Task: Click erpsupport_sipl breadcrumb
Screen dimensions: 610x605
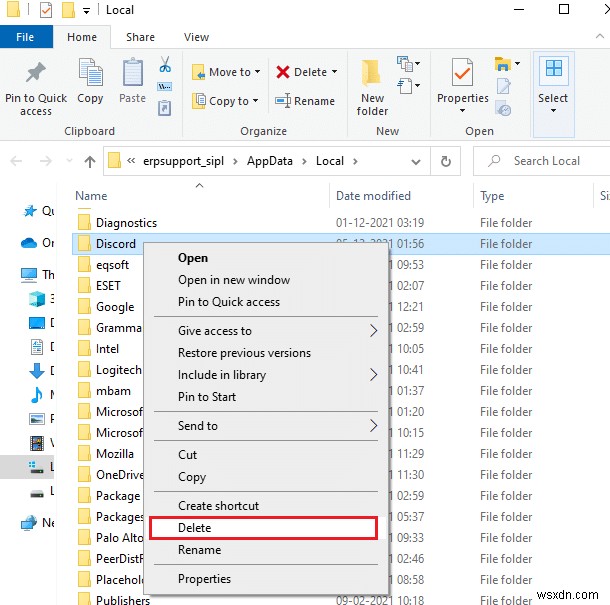Action: point(183,161)
